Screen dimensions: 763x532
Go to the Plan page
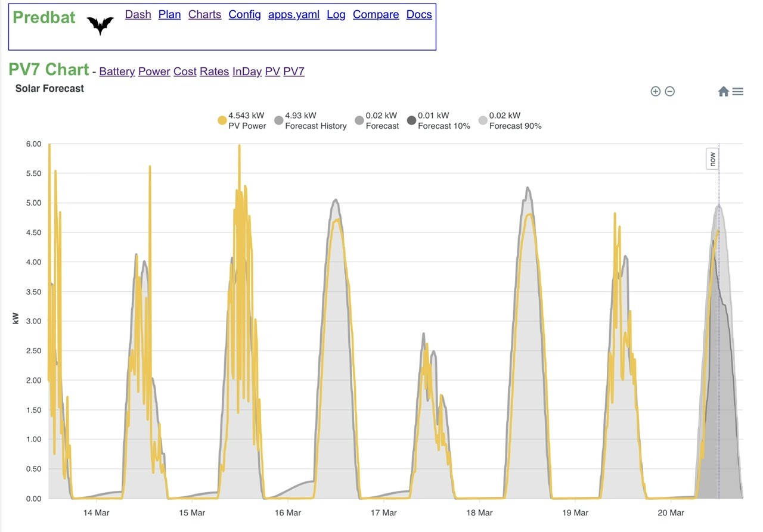[x=169, y=14]
